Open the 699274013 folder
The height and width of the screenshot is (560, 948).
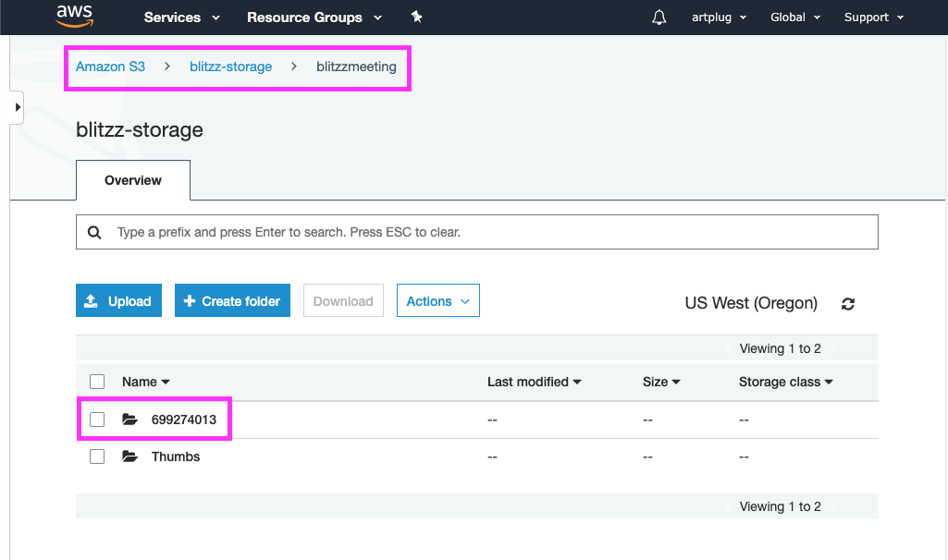pos(184,420)
